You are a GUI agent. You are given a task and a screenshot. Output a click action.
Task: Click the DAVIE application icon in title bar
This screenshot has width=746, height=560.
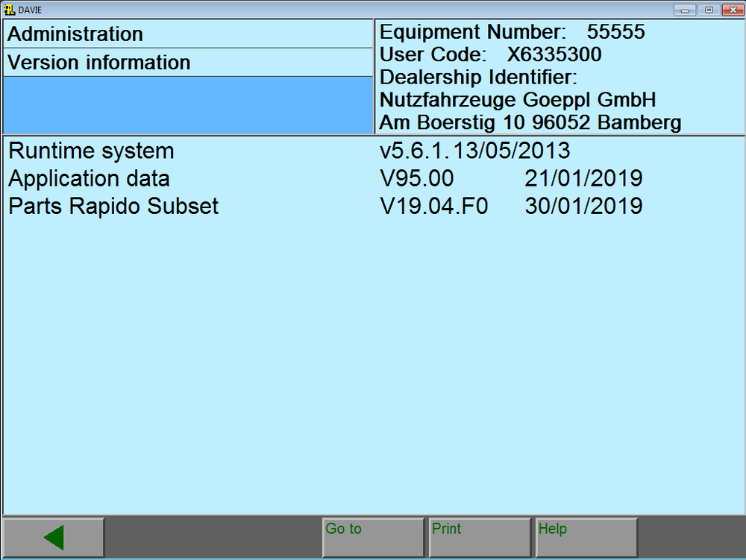pyautogui.click(x=10, y=9)
